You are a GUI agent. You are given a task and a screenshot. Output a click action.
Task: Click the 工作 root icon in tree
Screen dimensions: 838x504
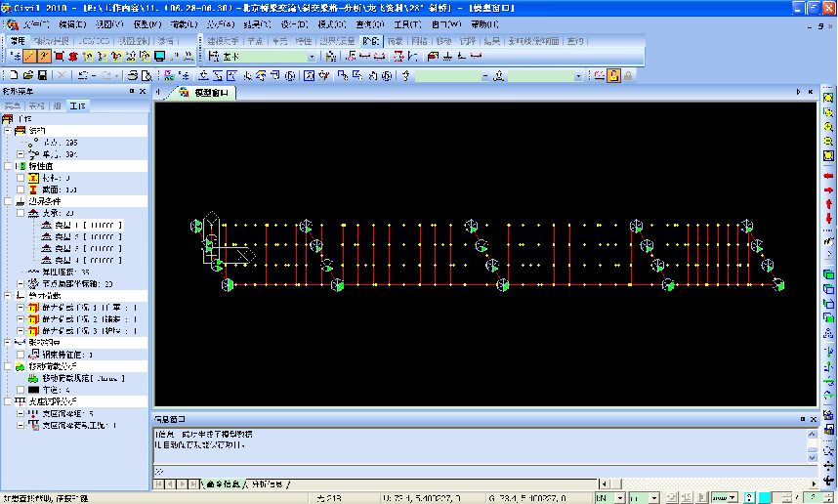[8, 118]
